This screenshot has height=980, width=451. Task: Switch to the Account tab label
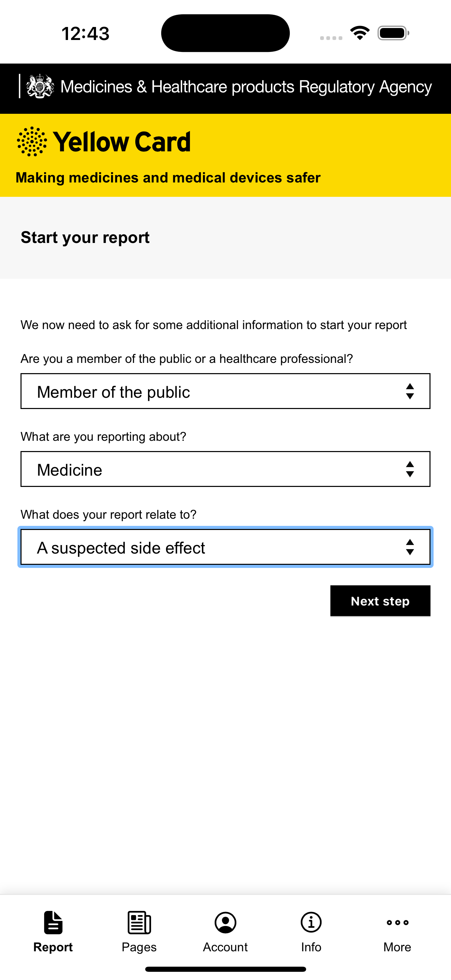click(x=225, y=947)
